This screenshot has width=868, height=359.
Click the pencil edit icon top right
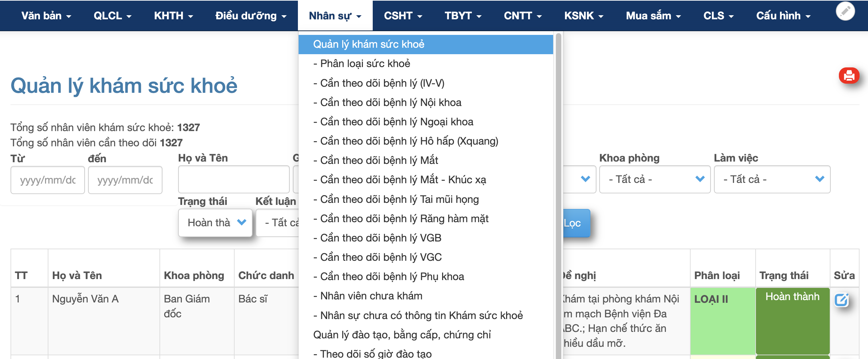tap(845, 12)
